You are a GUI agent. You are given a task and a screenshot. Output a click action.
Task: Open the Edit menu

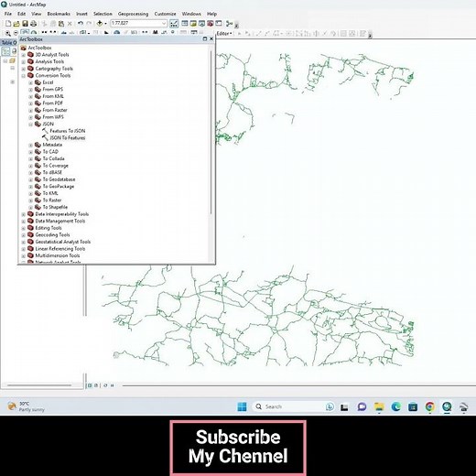click(x=21, y=14)
